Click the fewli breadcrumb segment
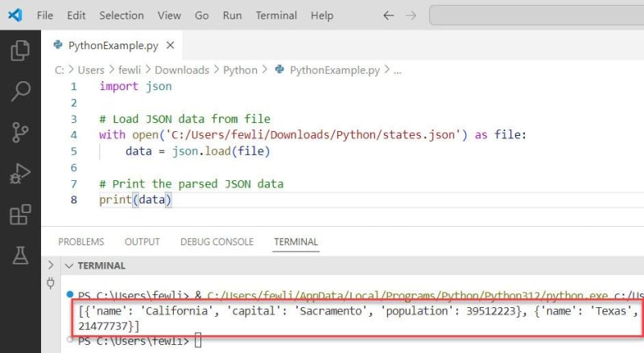The width and height of the screenshot is (644, 353). coord(130,70)
